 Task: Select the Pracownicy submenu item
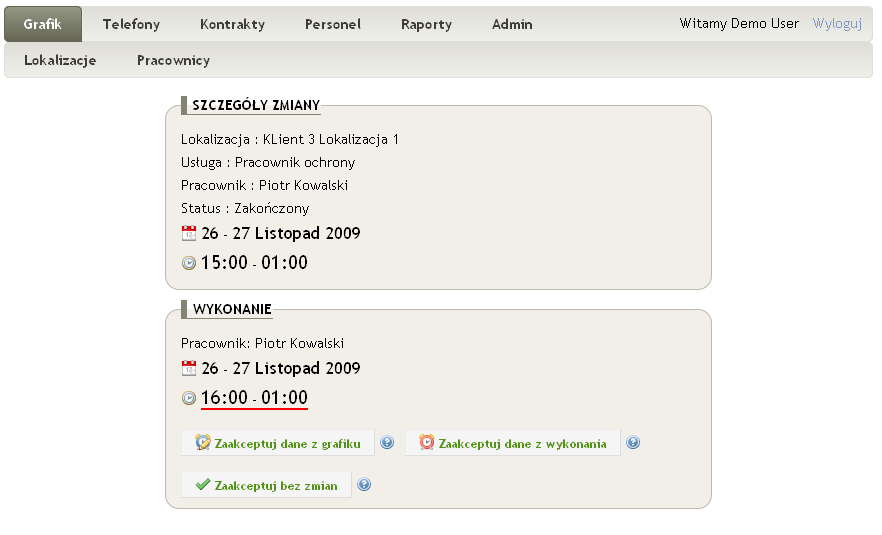(173, 60)
